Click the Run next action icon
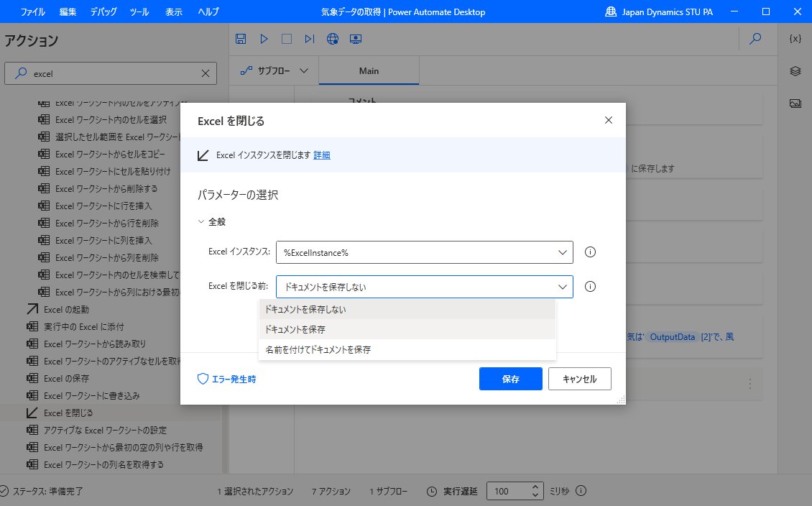Screen dimensions: 812x506 point(309,39)
